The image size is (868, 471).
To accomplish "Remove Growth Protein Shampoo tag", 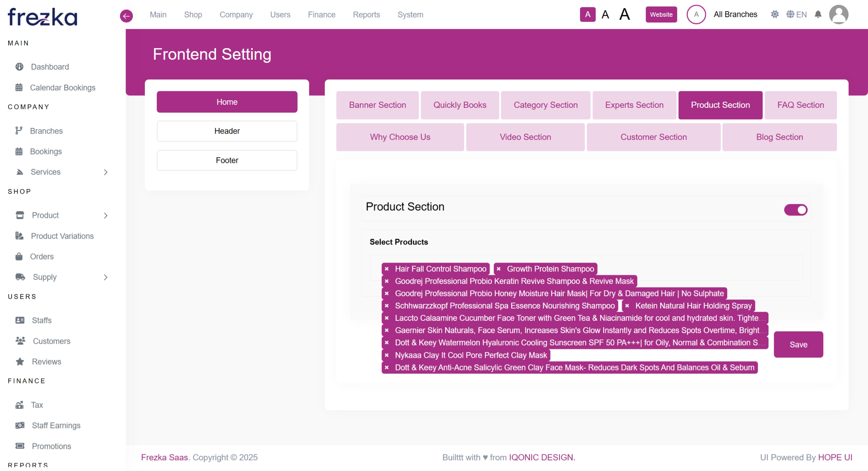I will click(x=498, y=269).
